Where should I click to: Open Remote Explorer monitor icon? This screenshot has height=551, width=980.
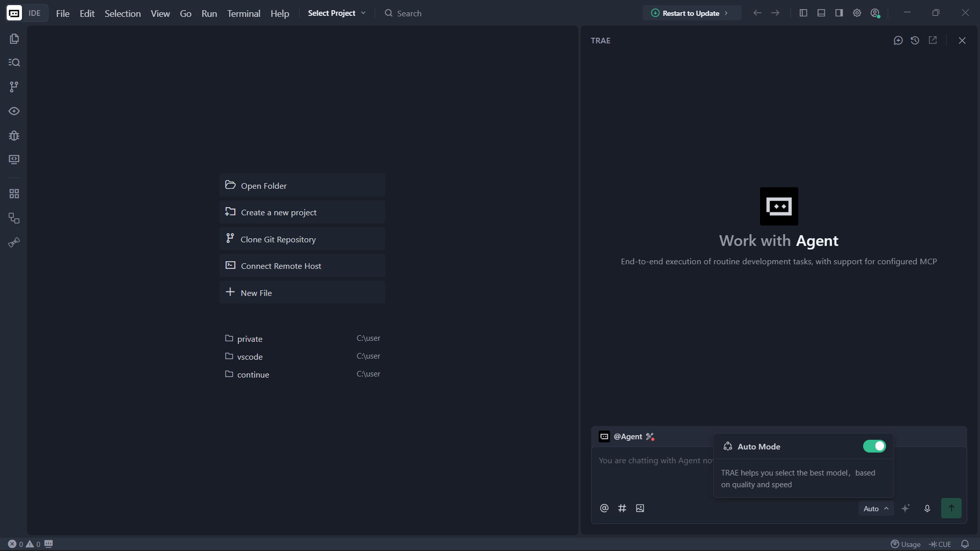coord(14,160)
